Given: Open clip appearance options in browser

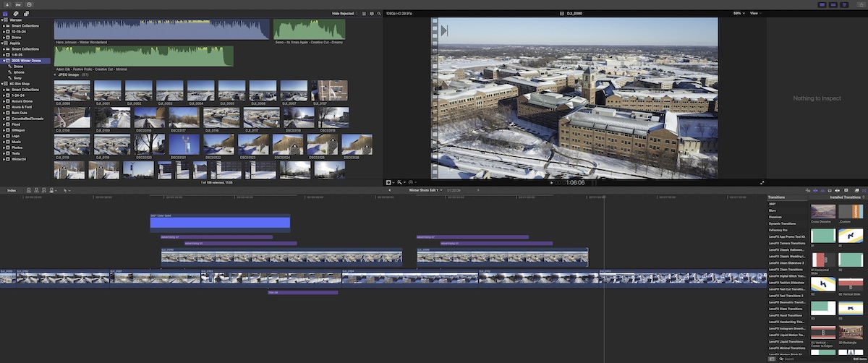Looking at the screenshot, I should click(371, 13).
